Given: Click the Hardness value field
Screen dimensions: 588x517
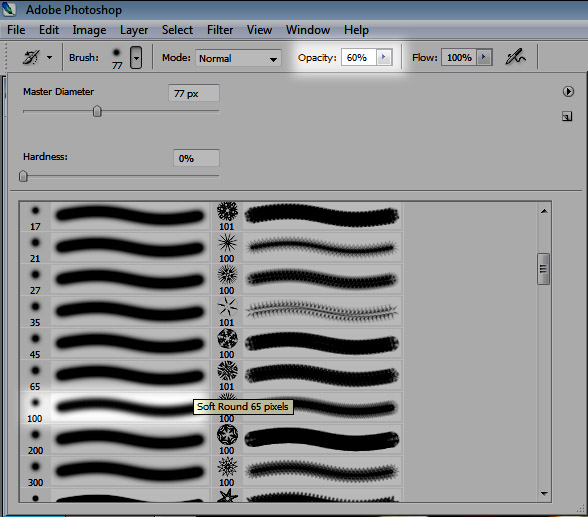Looking at the screenshot, I should [196, 158].
